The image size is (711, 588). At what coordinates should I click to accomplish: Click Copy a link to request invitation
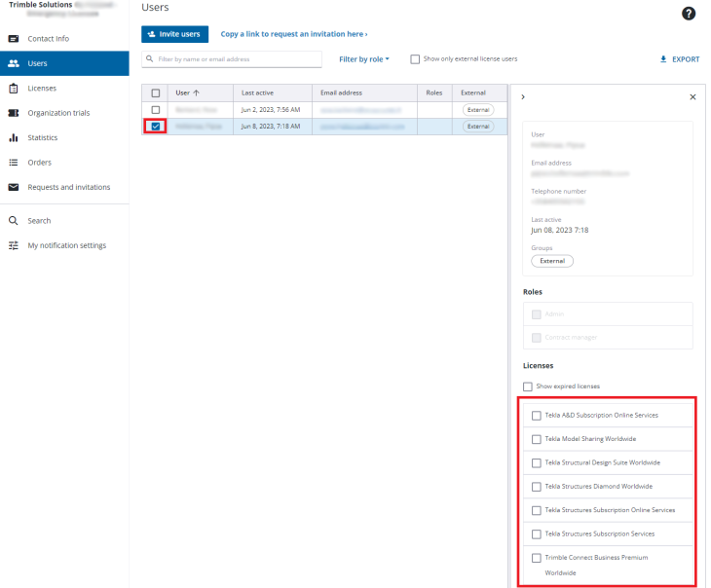click(294, 34)
